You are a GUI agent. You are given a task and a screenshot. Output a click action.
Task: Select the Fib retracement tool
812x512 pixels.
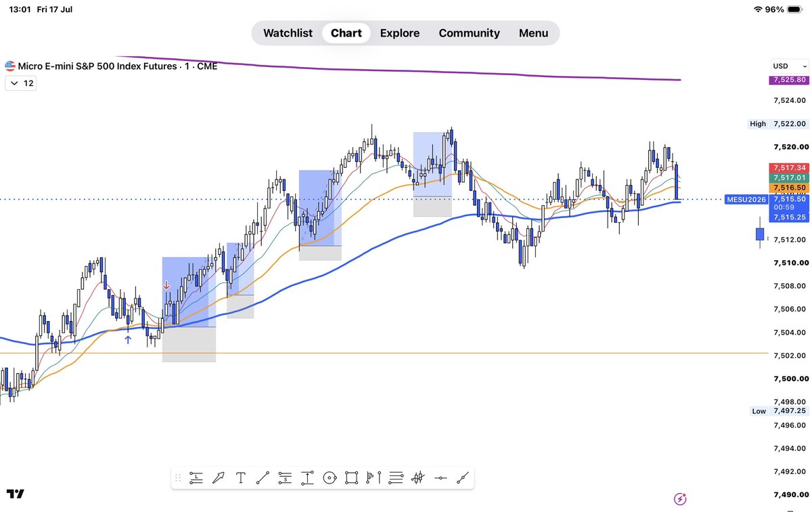(x=397, y=477)
